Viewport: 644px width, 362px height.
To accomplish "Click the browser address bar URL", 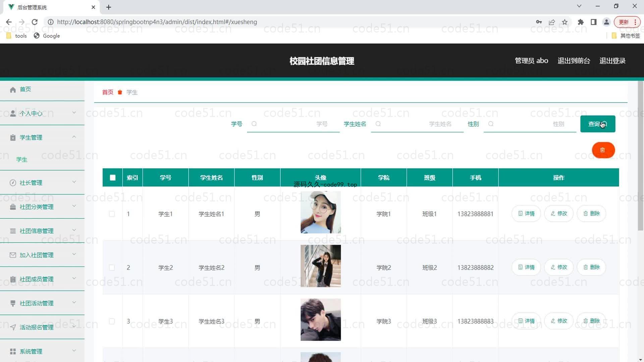I will click(x=157, y=22).
